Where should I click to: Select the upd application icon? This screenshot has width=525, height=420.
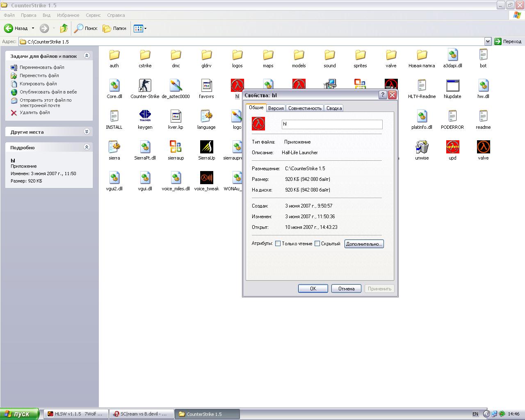coord(452,147)
